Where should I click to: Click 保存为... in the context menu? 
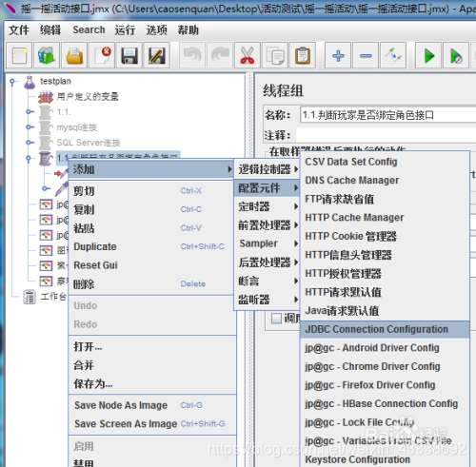(x=151, y=384)
